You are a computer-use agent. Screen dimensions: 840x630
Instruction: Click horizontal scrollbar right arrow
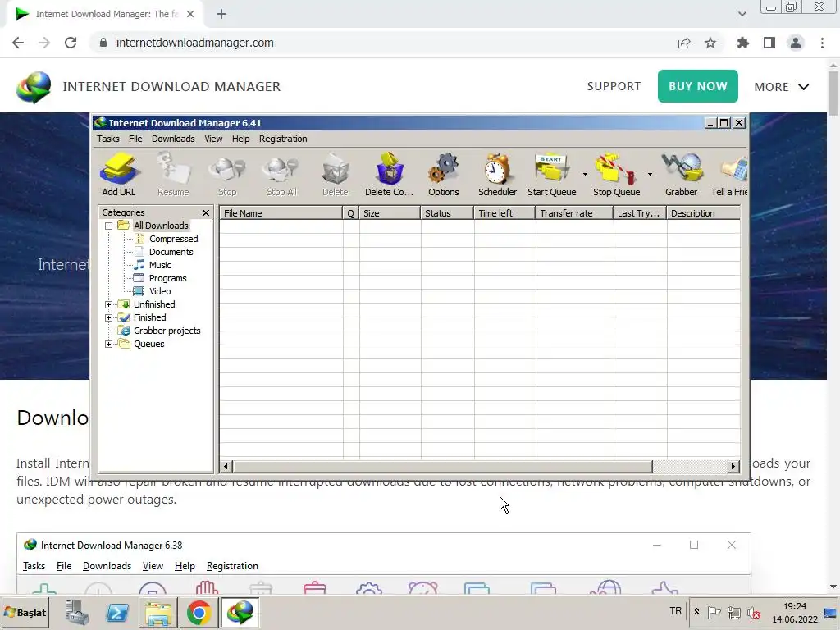[733, 466]
